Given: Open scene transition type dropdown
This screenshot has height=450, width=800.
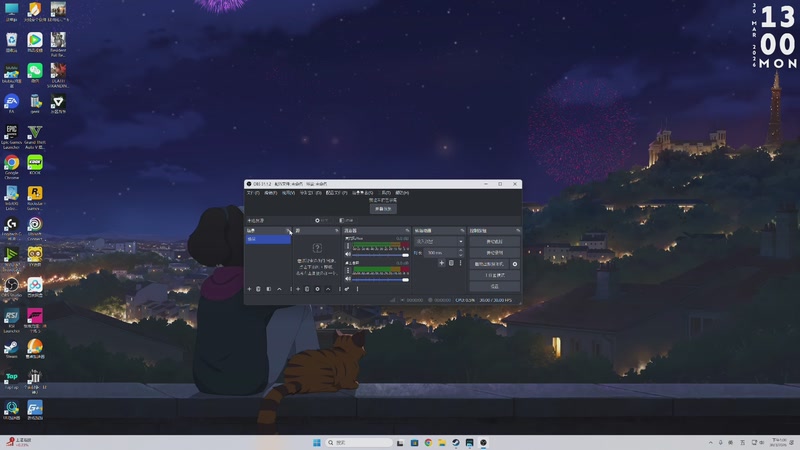Looking at the screenshot, I should tap(439, 241).
